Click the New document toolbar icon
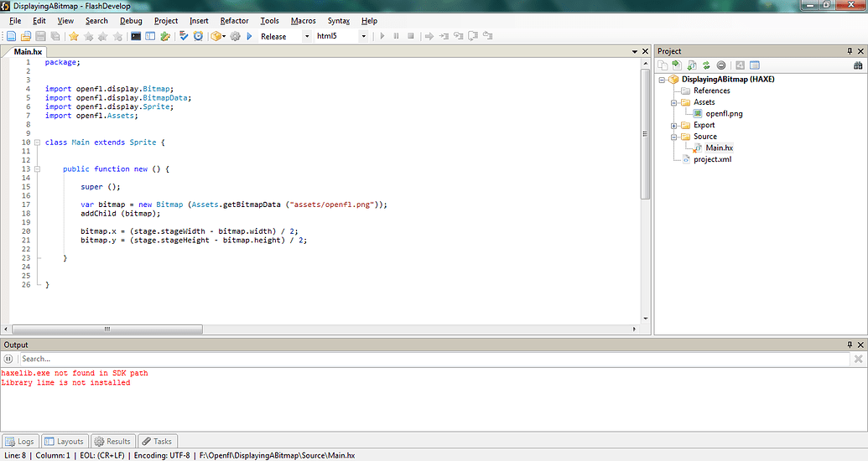This screenshot has height=461, width=868. click(11, 36)
